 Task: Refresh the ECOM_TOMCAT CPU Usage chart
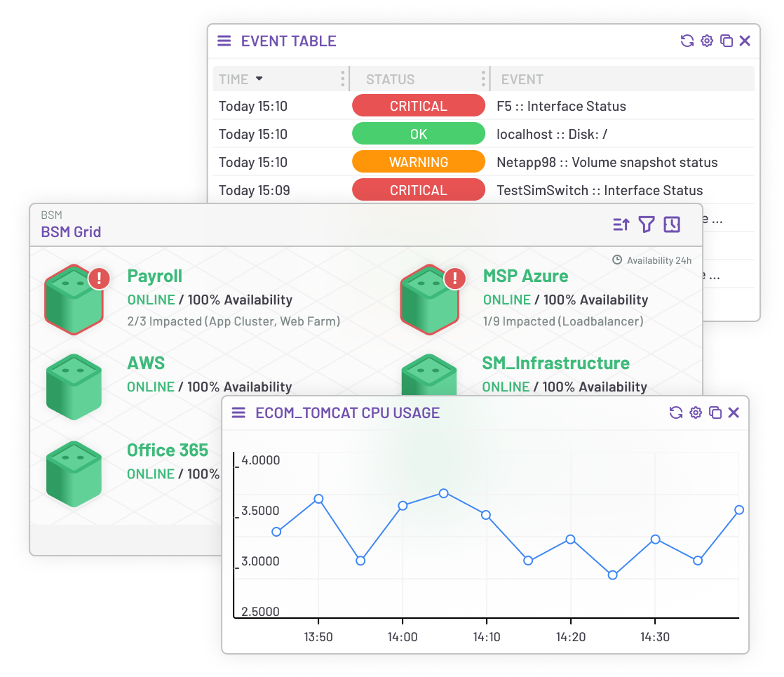coord(676,413)
